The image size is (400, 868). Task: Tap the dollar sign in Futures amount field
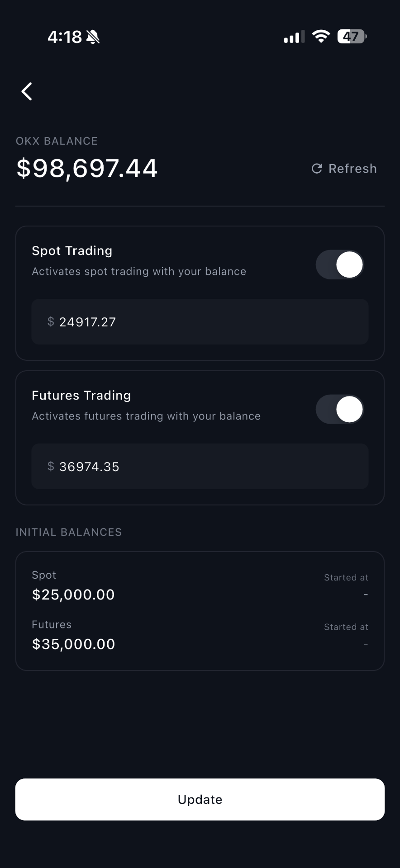pyautogui.click(x=51, y=467)
